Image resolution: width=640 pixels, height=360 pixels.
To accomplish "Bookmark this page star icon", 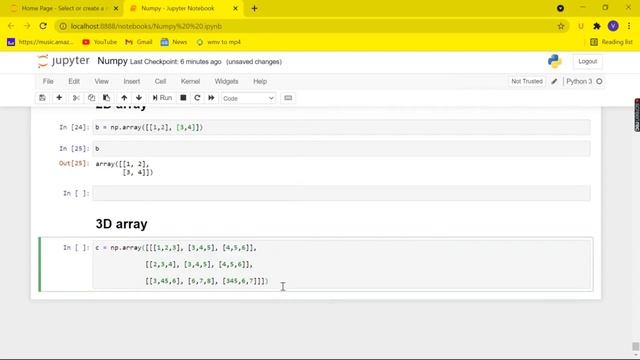I will point(561,27).
